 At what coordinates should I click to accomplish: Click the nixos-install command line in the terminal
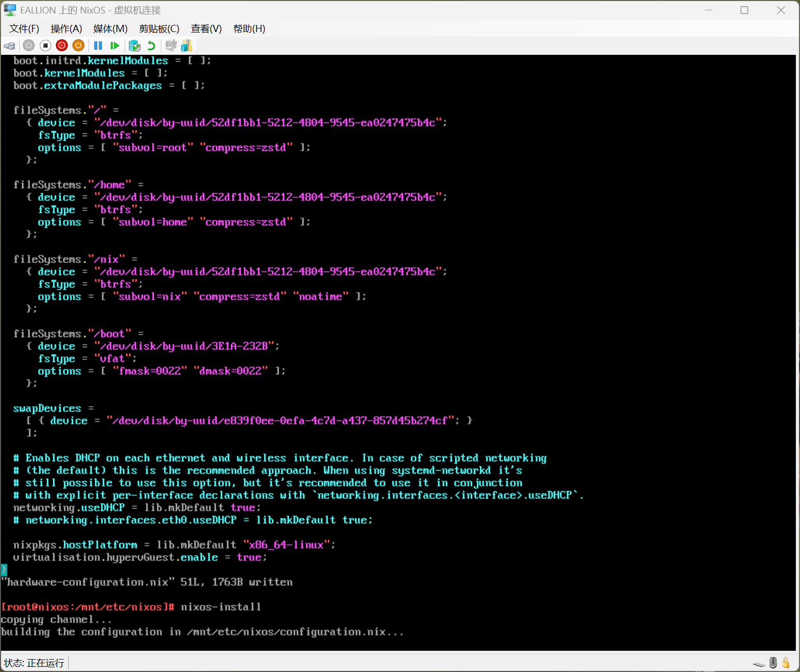coord(220,607)
